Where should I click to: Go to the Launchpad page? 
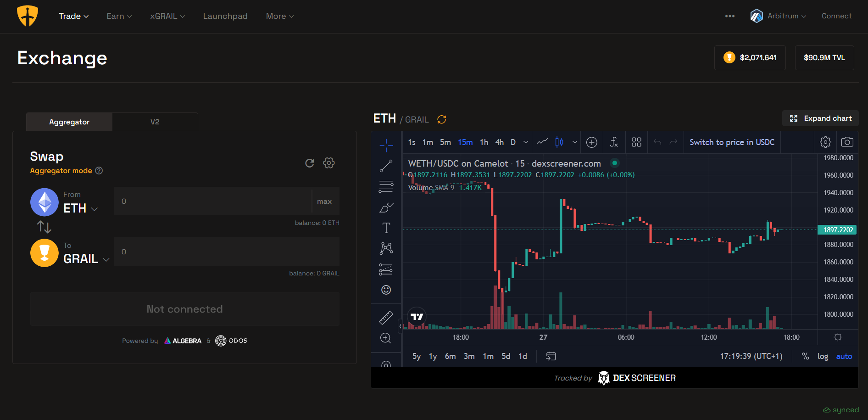click(x=225, y=16)
